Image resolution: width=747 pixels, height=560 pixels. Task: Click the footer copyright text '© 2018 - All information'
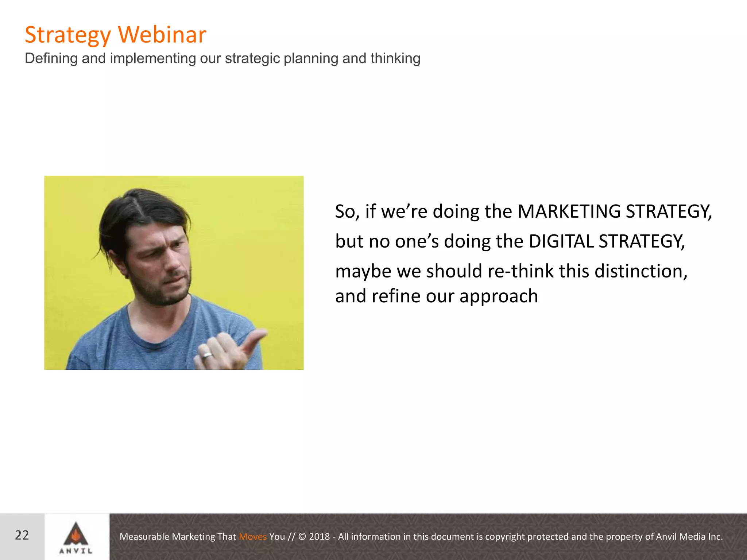[x=350, y=537]
